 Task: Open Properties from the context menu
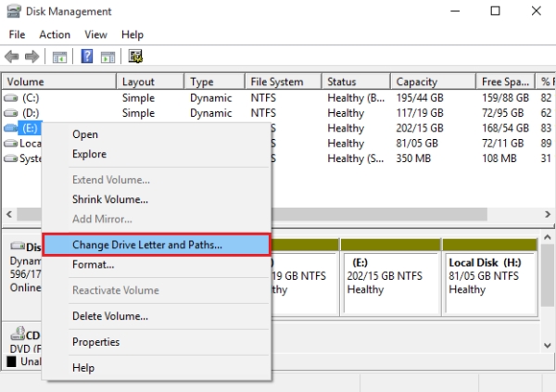[96, 342]
